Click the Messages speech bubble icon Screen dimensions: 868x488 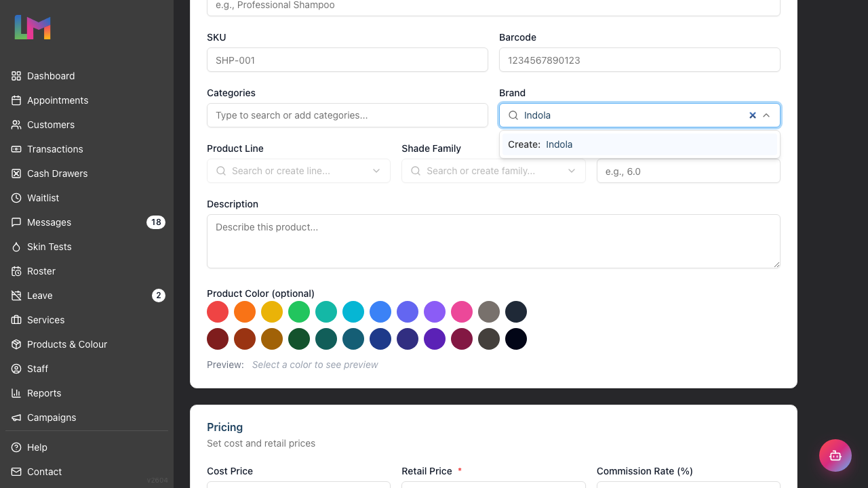tap(16, 222)
